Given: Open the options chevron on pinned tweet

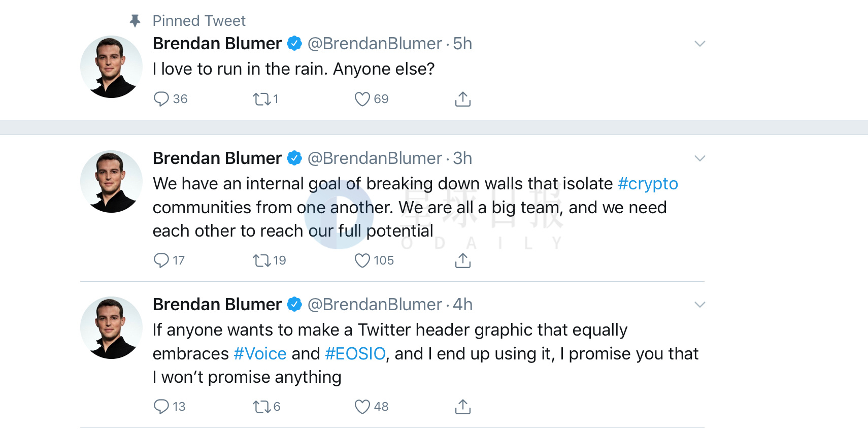Looking at the screenshot, I should [700, 44].
